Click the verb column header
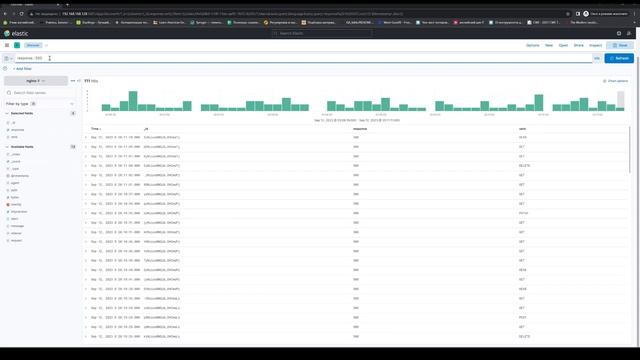This screenshot has height=360, width=640. [x=522, y=129]
